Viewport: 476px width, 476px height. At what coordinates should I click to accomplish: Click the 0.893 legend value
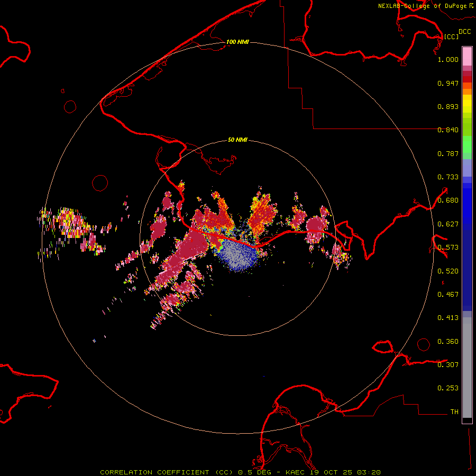tap(448, 106)
